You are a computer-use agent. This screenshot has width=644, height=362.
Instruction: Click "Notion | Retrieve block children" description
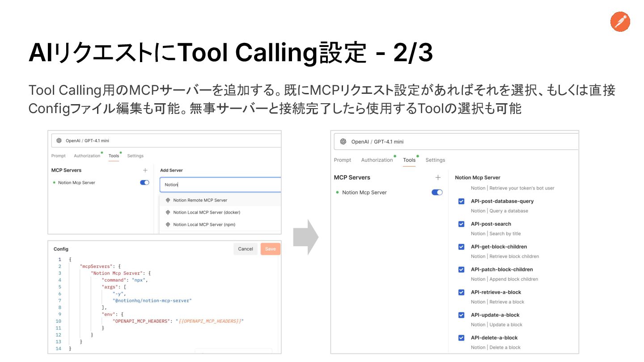[x=505, y=257]
